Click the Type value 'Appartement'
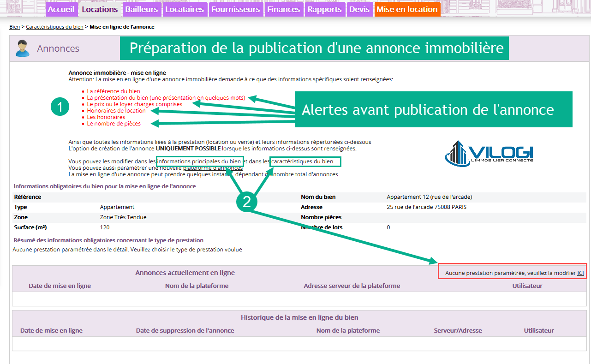 117,207
